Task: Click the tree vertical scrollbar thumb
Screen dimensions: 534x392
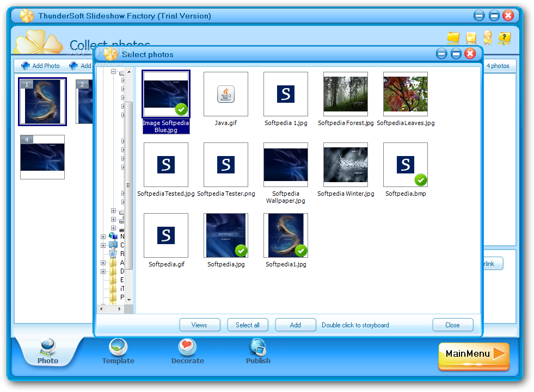Action: 128,185
